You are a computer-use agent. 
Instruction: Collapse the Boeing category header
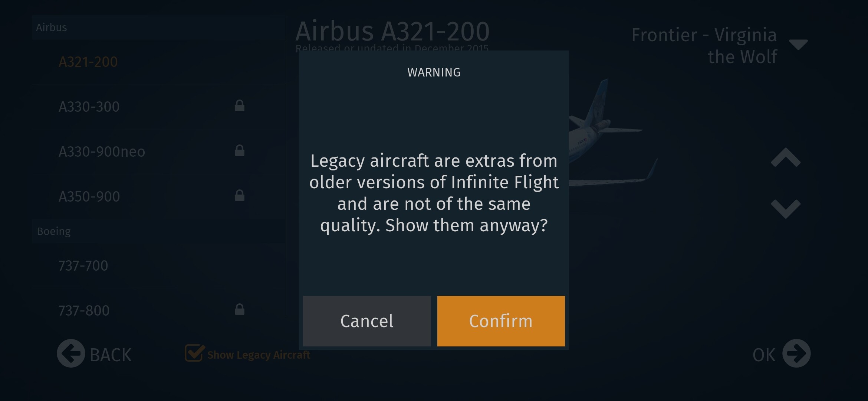[x=158, y=231]
